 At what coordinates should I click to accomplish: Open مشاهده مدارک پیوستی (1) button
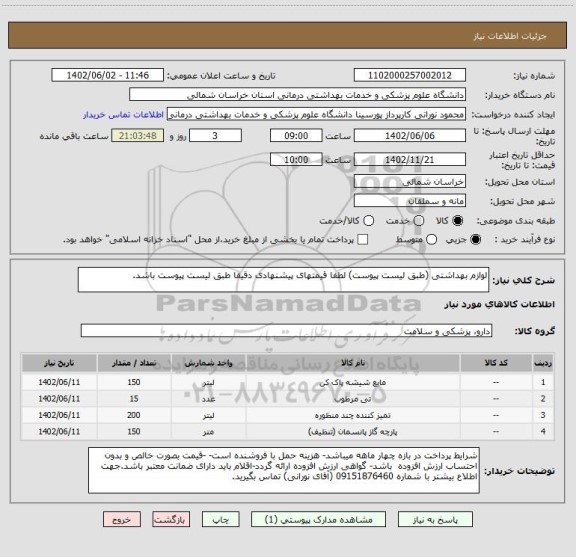coord(318,520)
